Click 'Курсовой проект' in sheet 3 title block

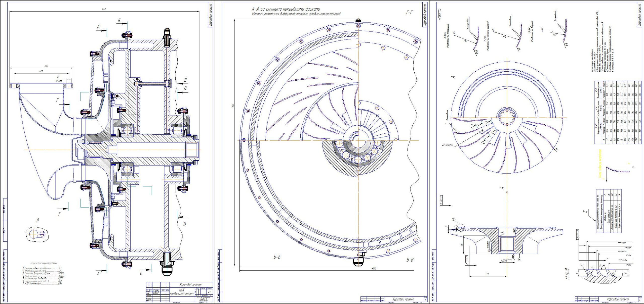617,299
